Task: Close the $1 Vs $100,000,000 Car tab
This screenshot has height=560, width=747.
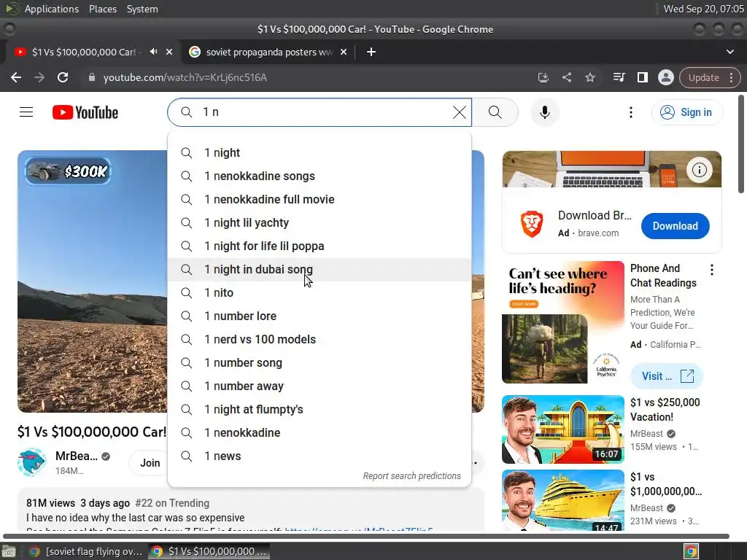Action: click(169, 52)
